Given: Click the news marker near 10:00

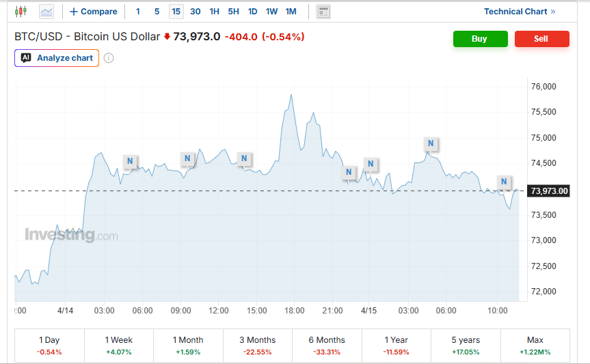Looking at the screenshot, I should (504, 182).
